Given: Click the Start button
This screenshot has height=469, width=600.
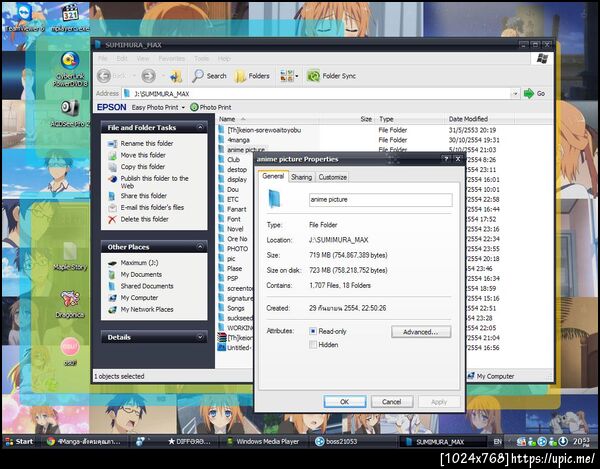Looking at the screenshot, I should tap(19, 441).
